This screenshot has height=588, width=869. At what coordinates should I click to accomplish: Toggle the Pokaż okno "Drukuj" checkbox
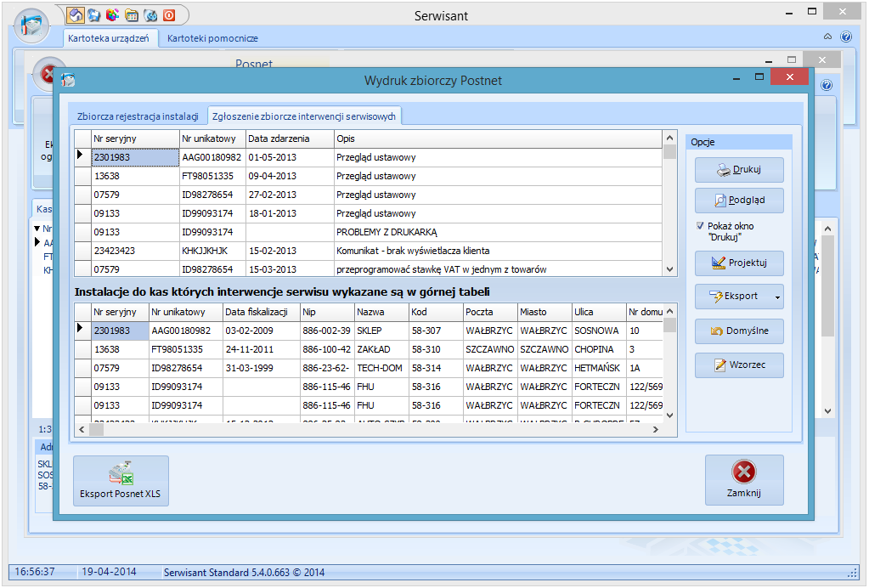pyautogui.click(x=700, y=225)
